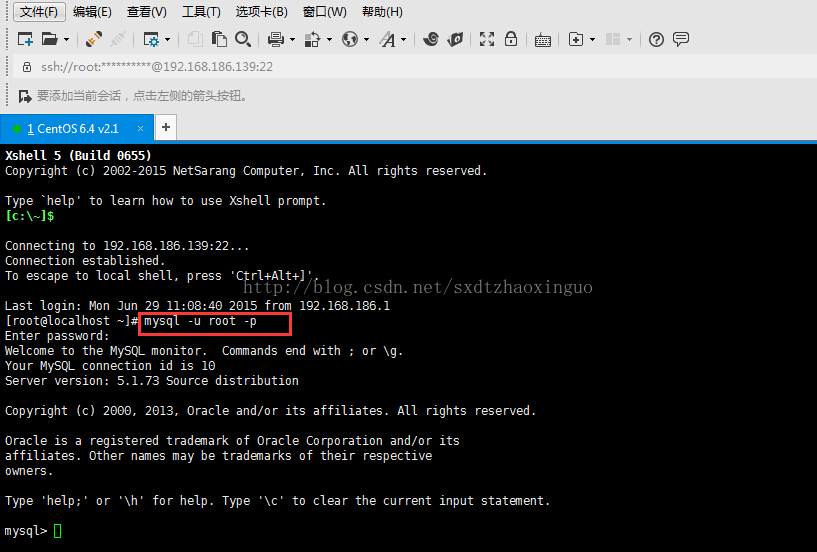Click the file transfer icon
The width and height of the screenshot is (817, 552).
tap(312, 39)
